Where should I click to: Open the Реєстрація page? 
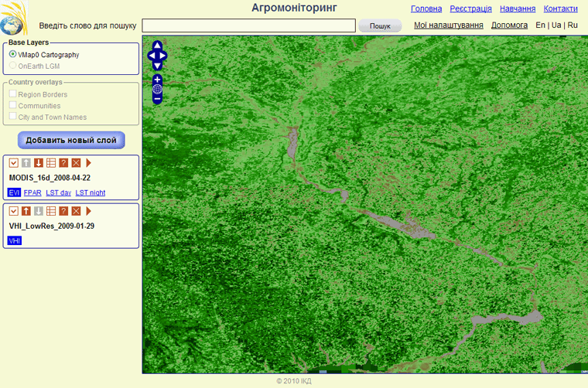470,9
